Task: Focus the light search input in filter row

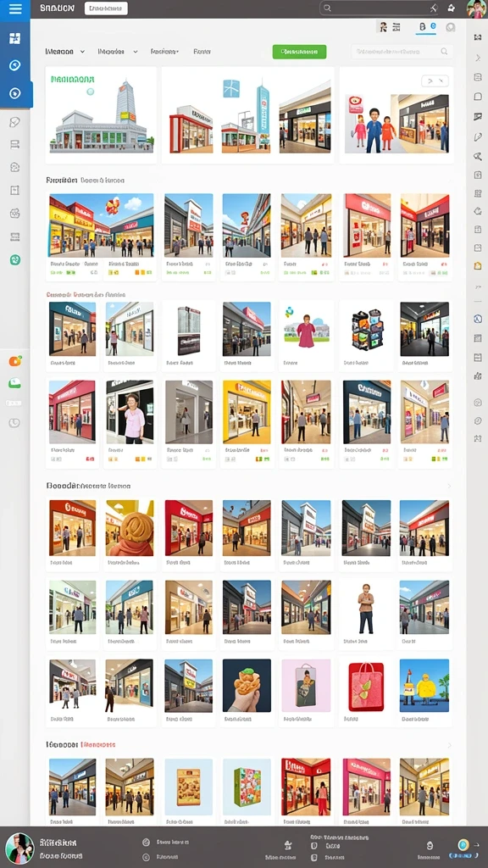Action: (x=402, y=52)
